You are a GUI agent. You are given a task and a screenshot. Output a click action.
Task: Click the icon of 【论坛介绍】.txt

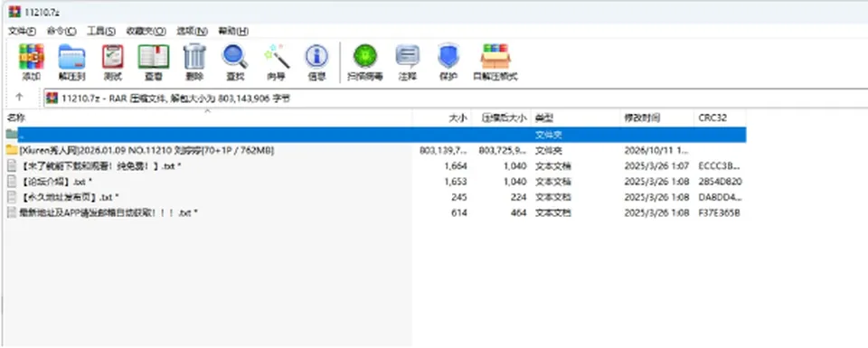tap(12, 182)
